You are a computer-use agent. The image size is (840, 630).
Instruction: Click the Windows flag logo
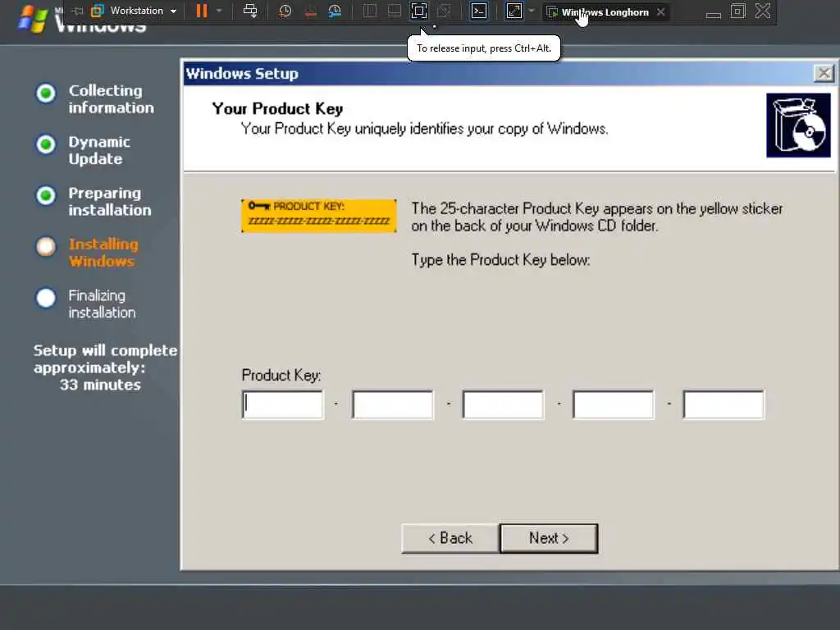32,19
